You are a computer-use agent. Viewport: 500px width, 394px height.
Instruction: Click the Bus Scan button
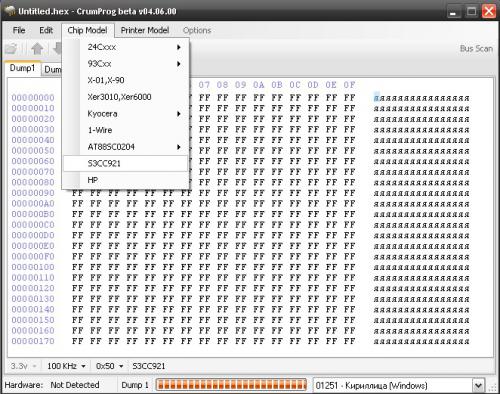(476, 49)
